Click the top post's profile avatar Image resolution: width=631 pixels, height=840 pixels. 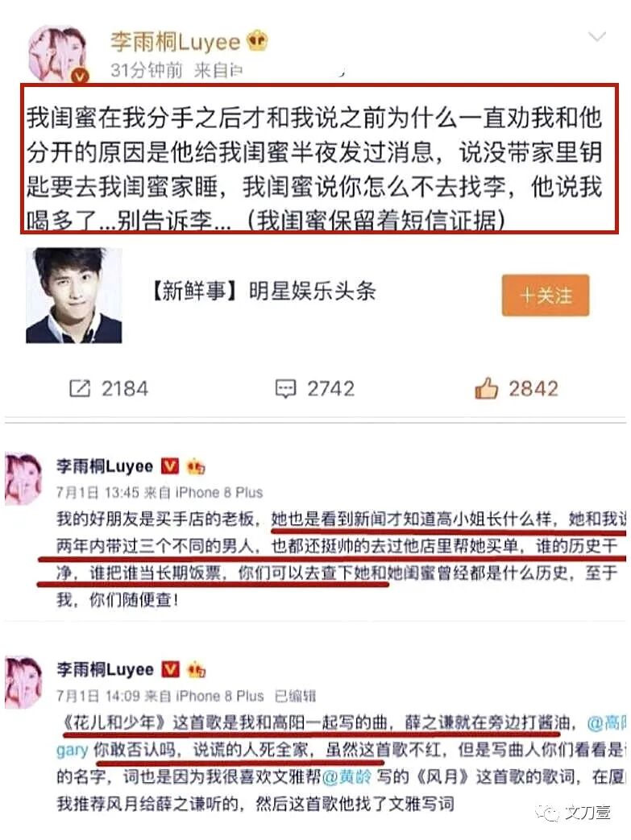pyautogui.click(x=57, y=54)
